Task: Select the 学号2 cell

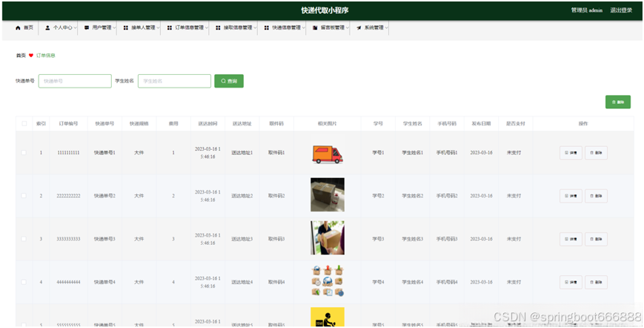Action: point(378,196)
